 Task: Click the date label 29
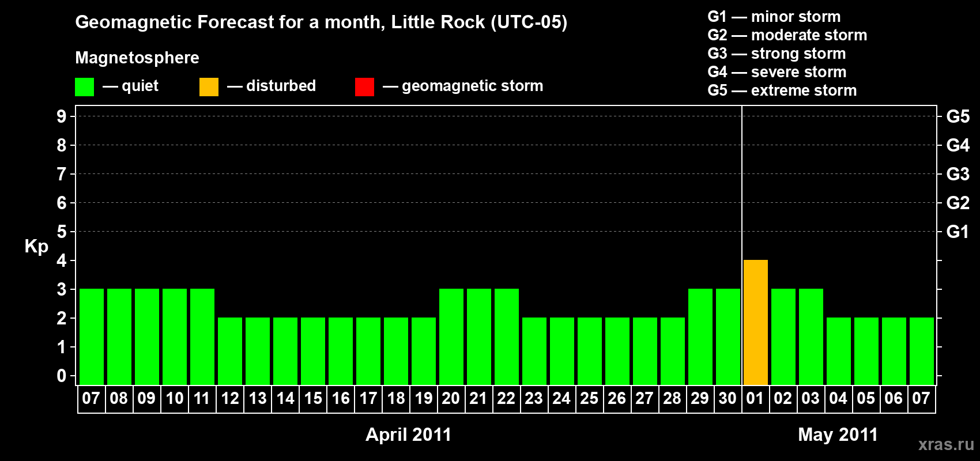(700, 399)
